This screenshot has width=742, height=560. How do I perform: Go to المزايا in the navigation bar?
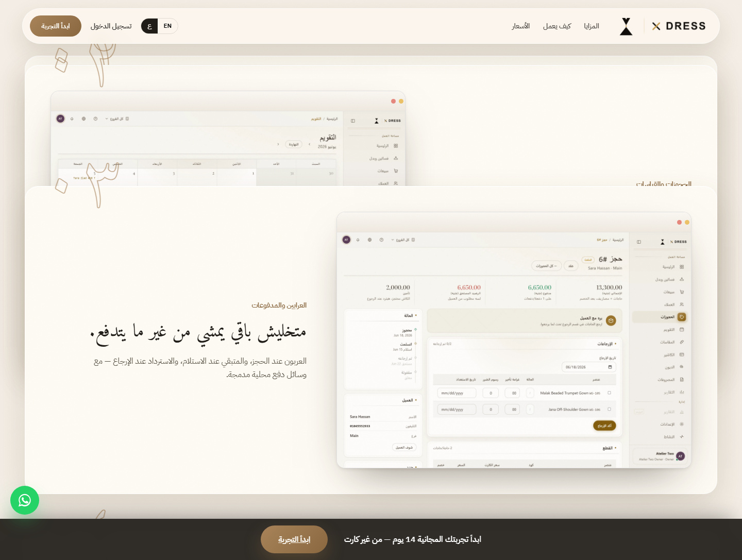coord(592,26)
